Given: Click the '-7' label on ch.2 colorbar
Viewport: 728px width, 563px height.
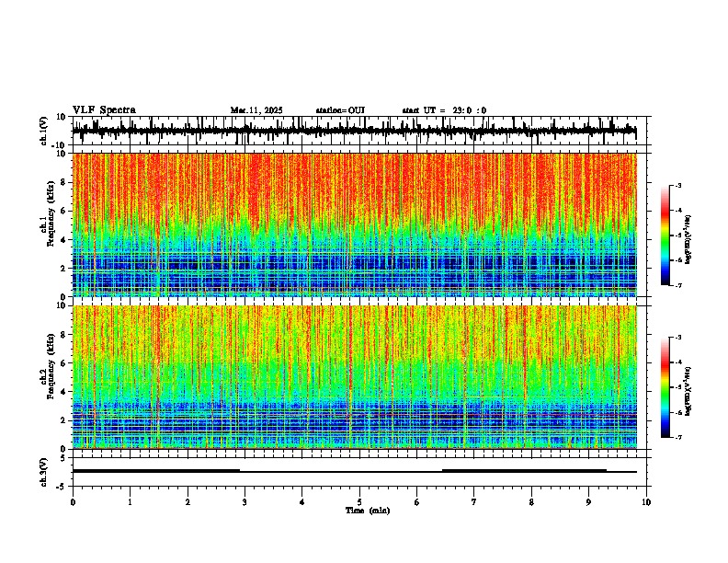Looking at the screenshot, I should click(677, 437).
